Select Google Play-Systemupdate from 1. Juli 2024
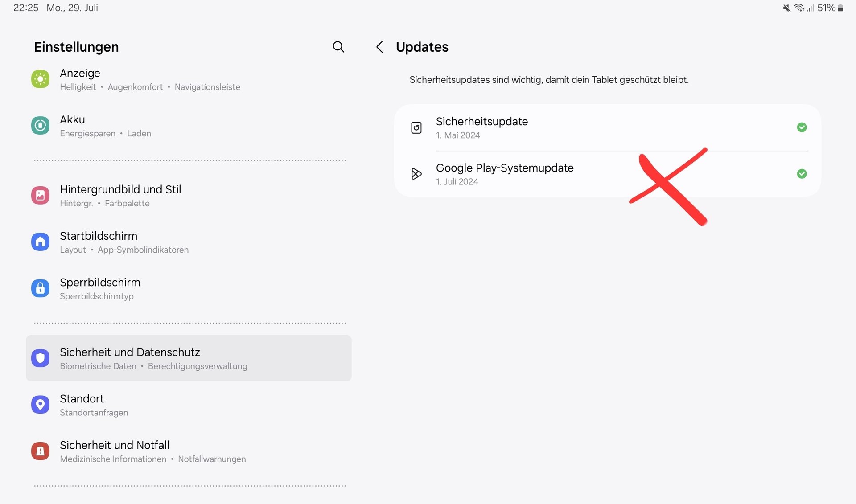This screenshot has width=856, height=504. [504, 174]
